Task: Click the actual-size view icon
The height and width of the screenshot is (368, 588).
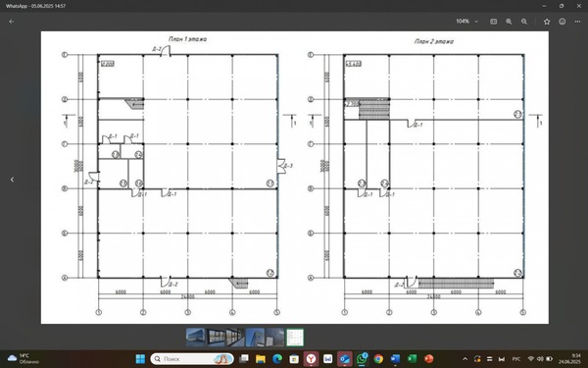Action: (494, 22)
